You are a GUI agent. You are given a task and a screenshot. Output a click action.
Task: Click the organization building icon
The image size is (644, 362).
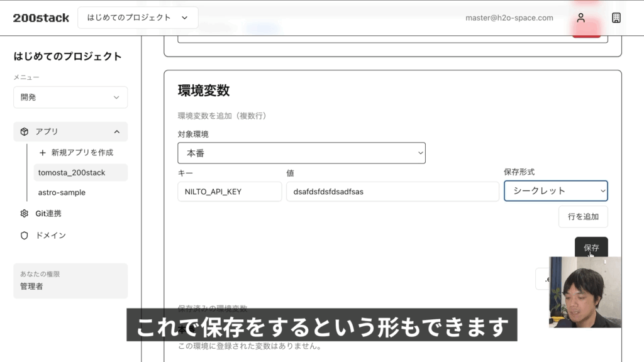coord(616,18)
